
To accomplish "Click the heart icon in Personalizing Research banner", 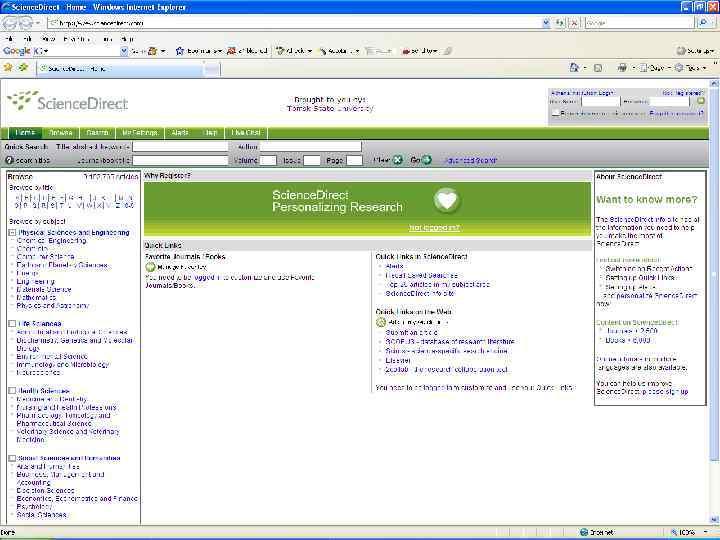I will pos(447,200).
